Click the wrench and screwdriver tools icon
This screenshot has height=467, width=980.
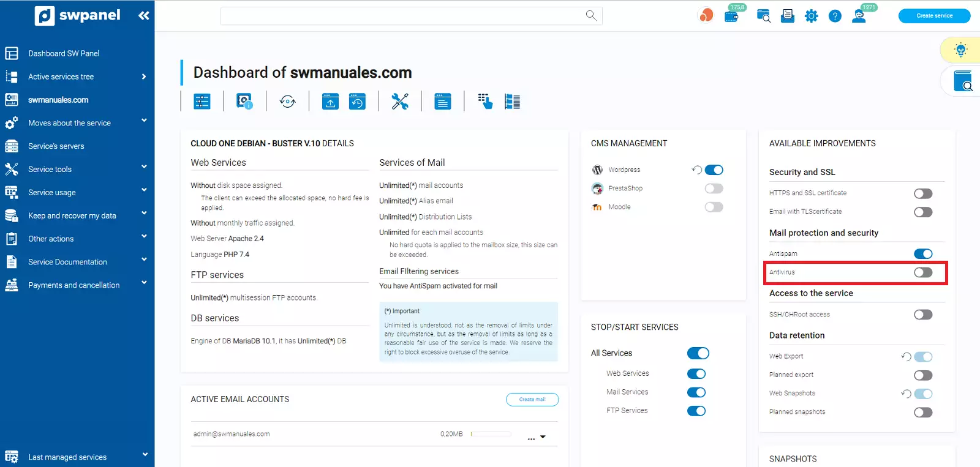coord(400,102)
